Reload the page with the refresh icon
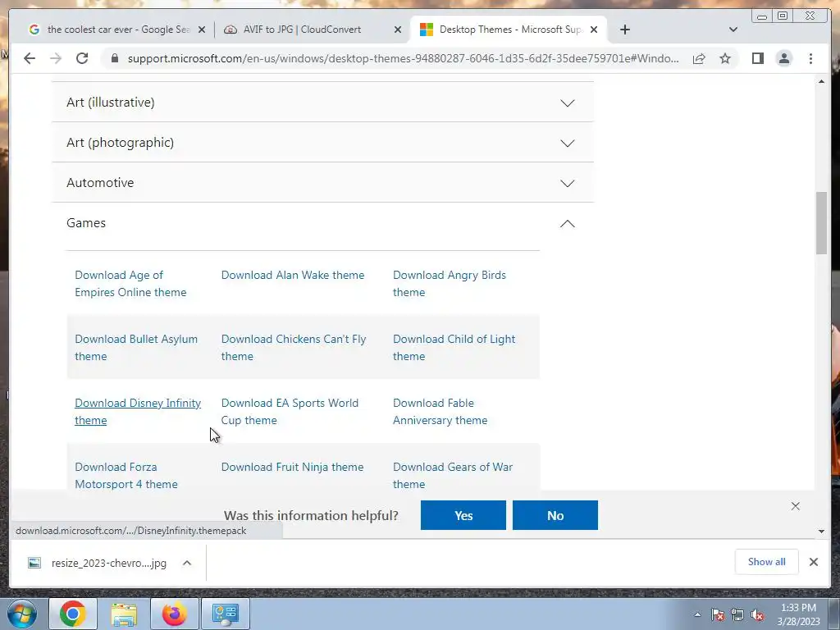Viewport: 840px width, 630px height. tap(82, 58)
